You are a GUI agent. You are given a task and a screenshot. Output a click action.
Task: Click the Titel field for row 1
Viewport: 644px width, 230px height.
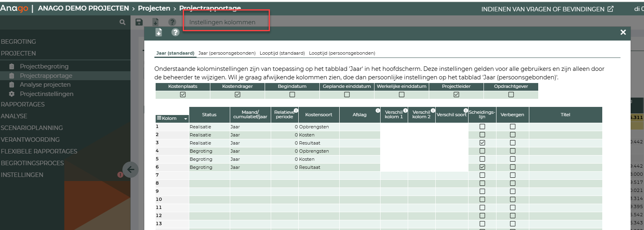565,127
